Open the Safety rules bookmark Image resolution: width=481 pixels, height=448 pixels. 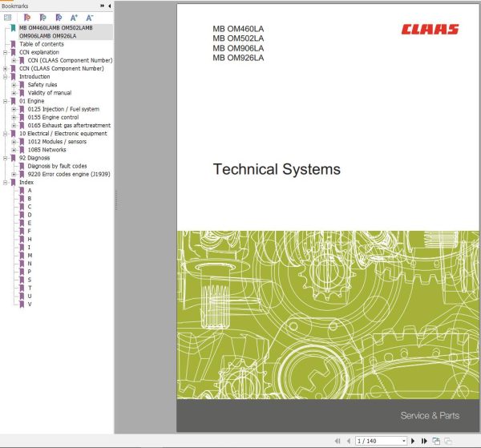click(42, 85)
